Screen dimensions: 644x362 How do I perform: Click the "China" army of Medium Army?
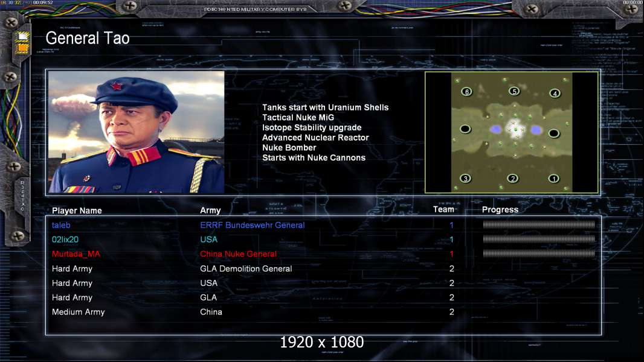click(x=211, y=312)
